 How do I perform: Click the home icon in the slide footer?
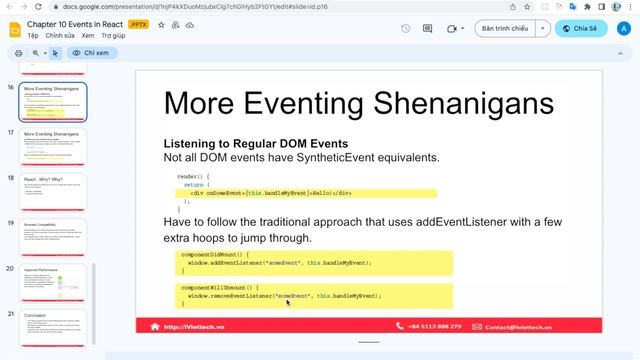coord(155,327)
